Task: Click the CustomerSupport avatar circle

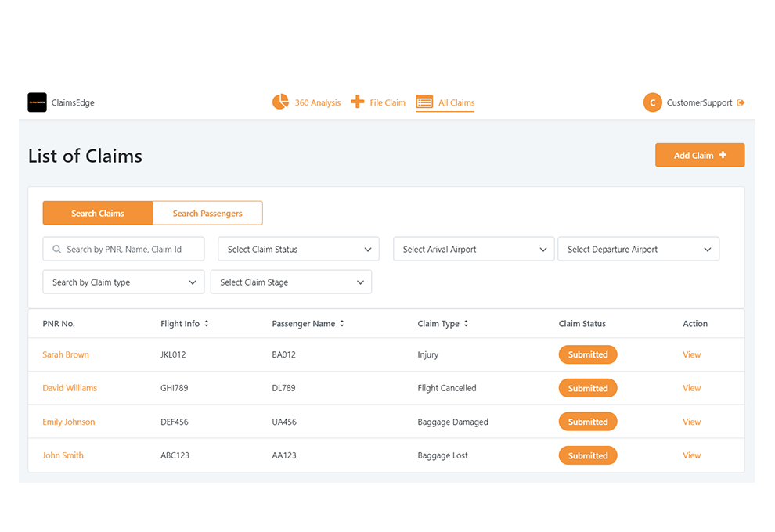Action: (652, 102)
